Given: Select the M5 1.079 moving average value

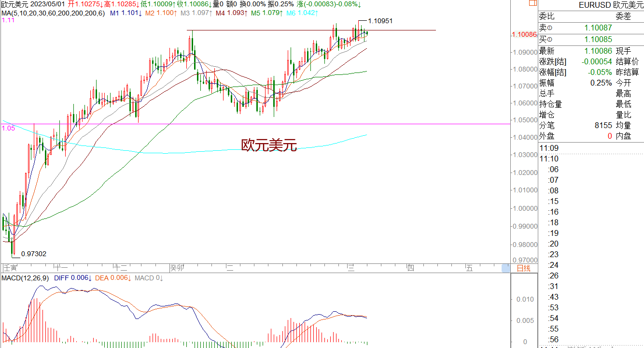Looking at the screenshot, I should coord(267,13).
